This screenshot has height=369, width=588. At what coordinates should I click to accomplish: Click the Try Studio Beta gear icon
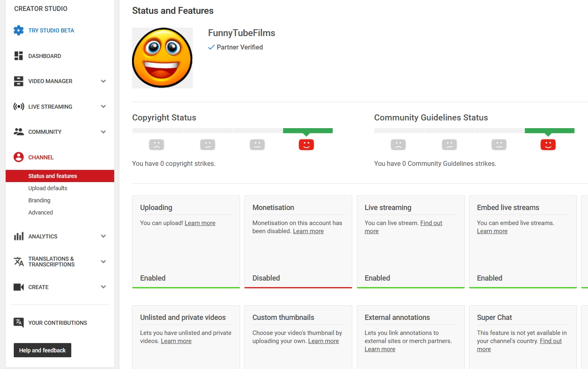coord(19,30)
